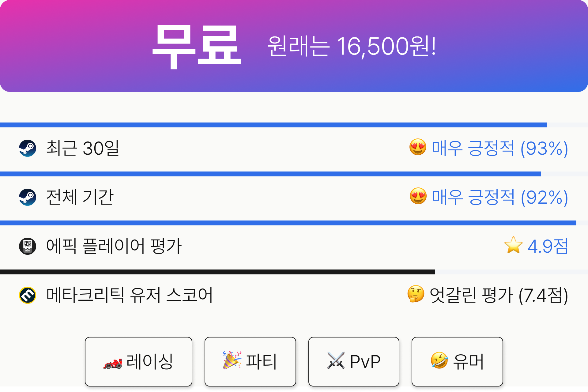Open the 매우 긍정적 (92%) review link
This screenshot has height=392, width=588.
pos(500,197)
